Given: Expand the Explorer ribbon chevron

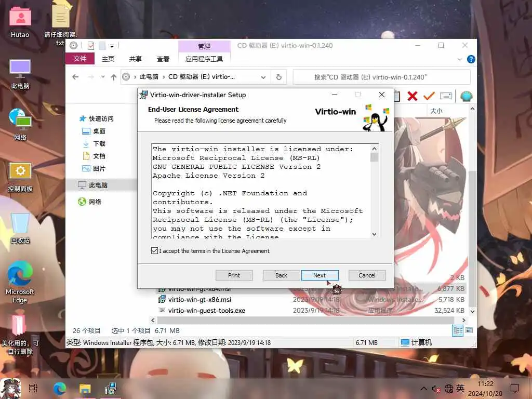Looking at the screenshot, I should (x=460, y=59).
